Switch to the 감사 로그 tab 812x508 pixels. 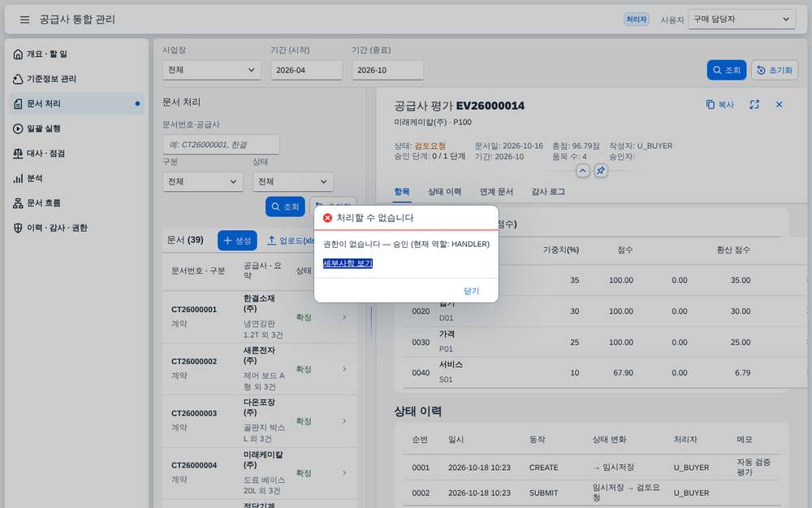coord(548,192)
